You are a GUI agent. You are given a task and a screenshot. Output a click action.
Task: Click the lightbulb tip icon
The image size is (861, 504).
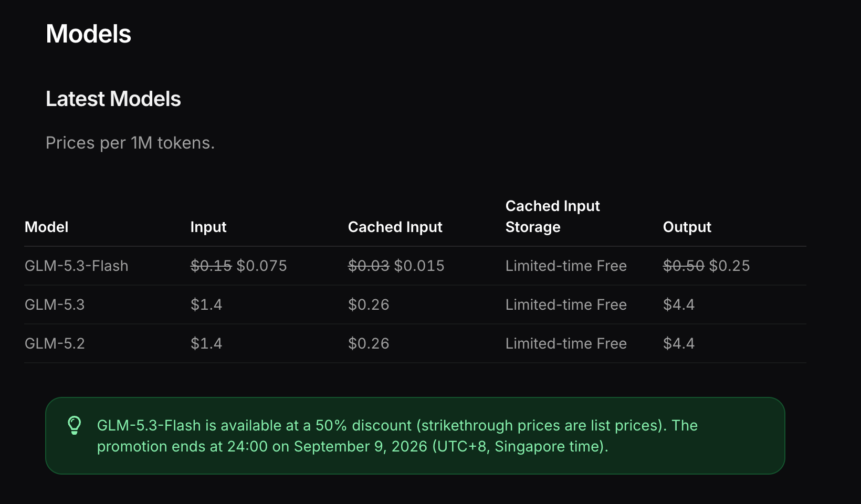coord(75,425)
